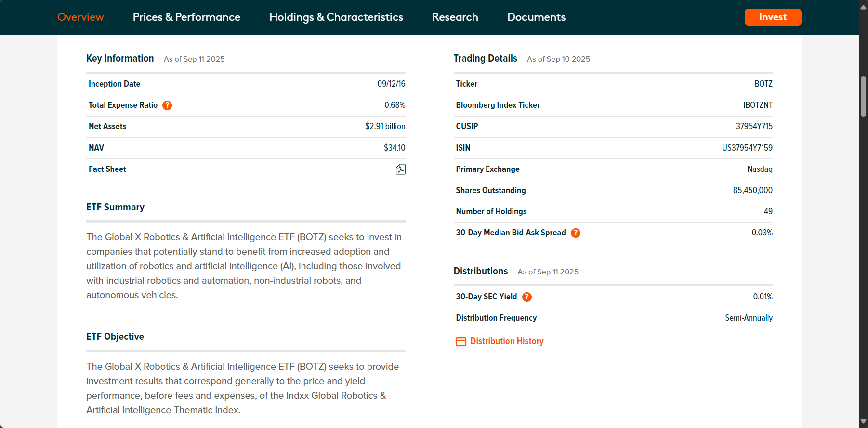Select the ISIN value US37954Y7159
Image resolution: width=868 pixels, height=428 pixels.
point(747,148)
